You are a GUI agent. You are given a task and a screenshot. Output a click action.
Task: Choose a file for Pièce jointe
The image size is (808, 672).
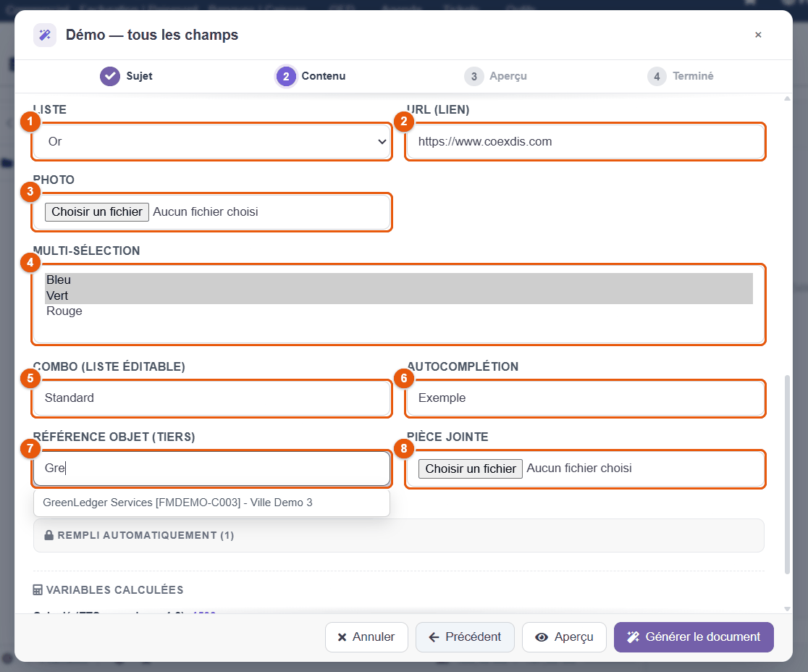click(471, 469)
